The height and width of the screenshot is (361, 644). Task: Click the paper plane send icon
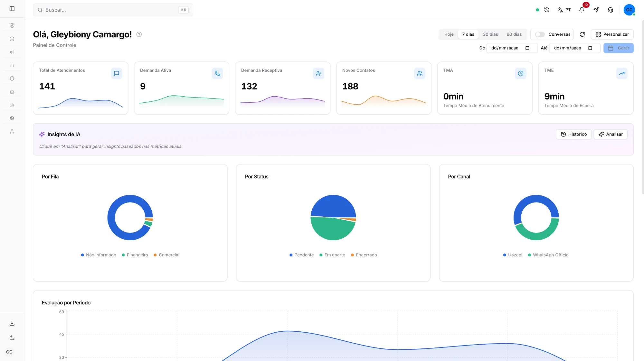point(596,10)
